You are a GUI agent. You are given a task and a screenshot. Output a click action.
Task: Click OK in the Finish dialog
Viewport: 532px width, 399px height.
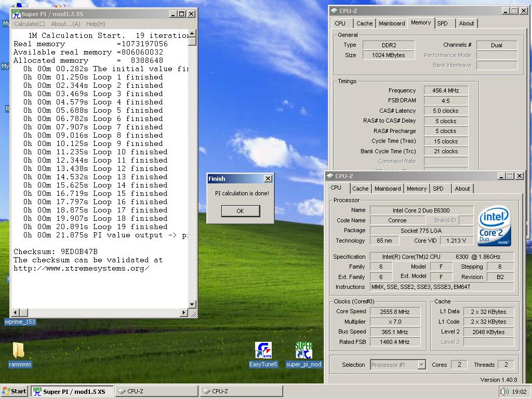tap(240, 211)
